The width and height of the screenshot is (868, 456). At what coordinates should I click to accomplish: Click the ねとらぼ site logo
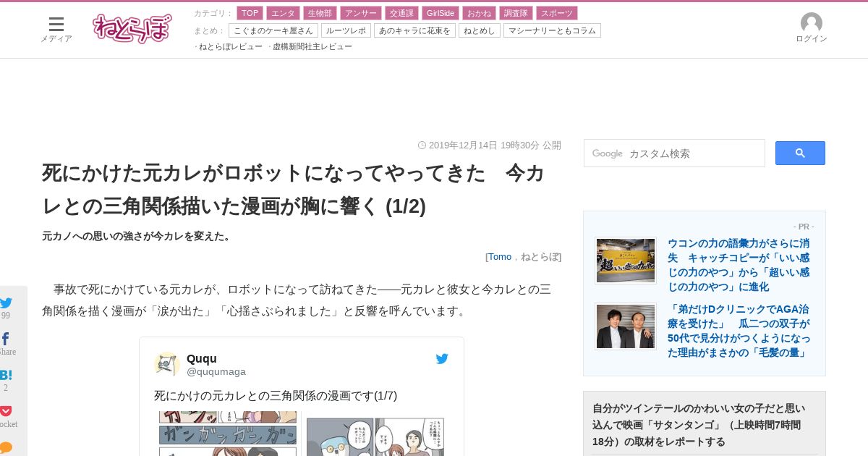tap(132, 29)
